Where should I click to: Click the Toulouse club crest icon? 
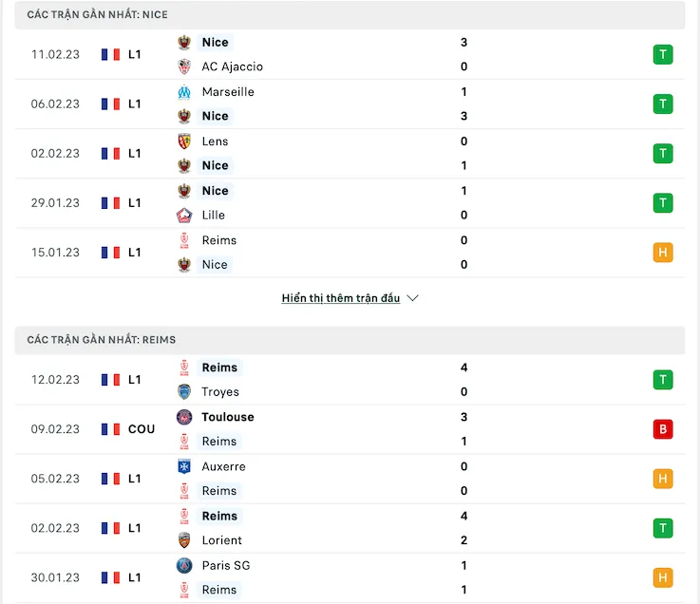pos(184,417)
